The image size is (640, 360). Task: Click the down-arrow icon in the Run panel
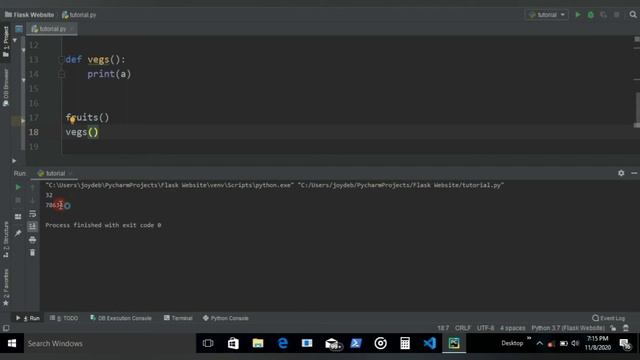(32, 200)
